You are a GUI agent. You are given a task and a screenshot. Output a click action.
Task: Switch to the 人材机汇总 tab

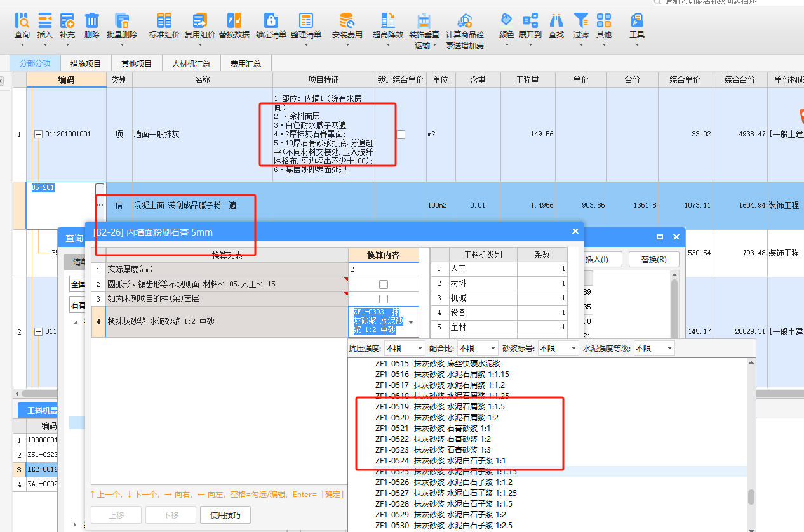click(191, 63)
